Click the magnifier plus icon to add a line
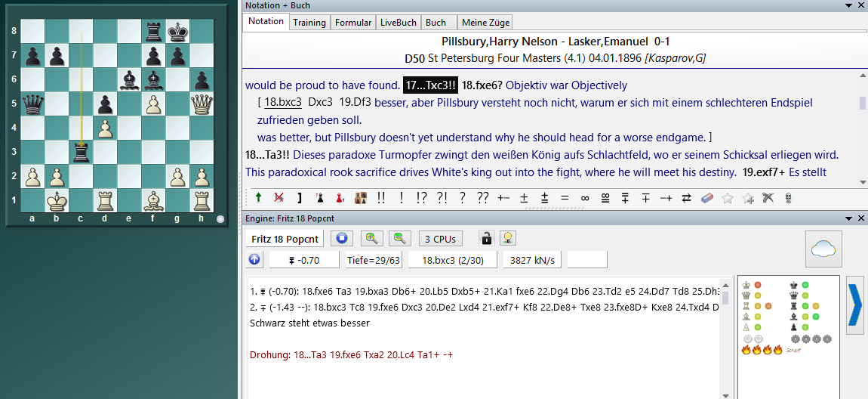Screen dimensions: 868x399 (371, 239)
